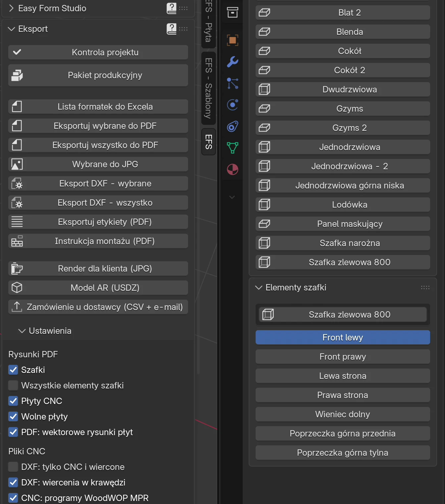The image size is (445, 504).
Task: Click the Pliki CNC section label
Action: click(27, 451)
